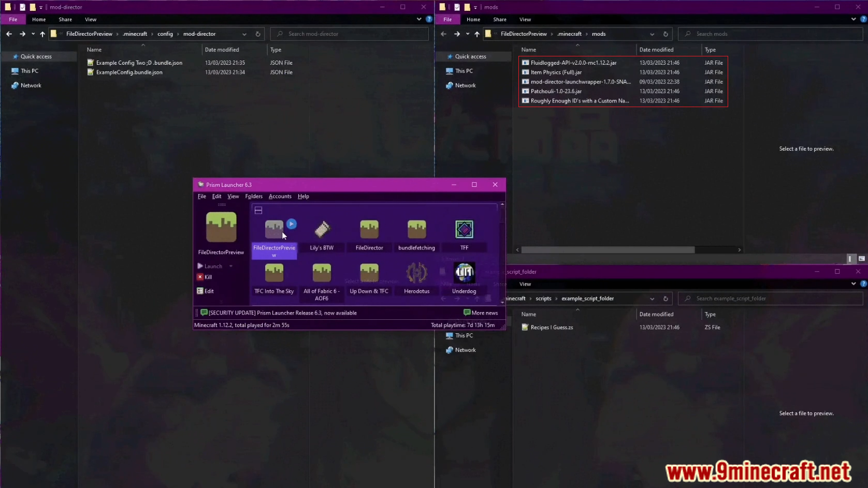Image resolution: width=868 pixels, height=488 pixels.
Task: Open Share tab in mod-director Explorer window
Action: [65, 19]
